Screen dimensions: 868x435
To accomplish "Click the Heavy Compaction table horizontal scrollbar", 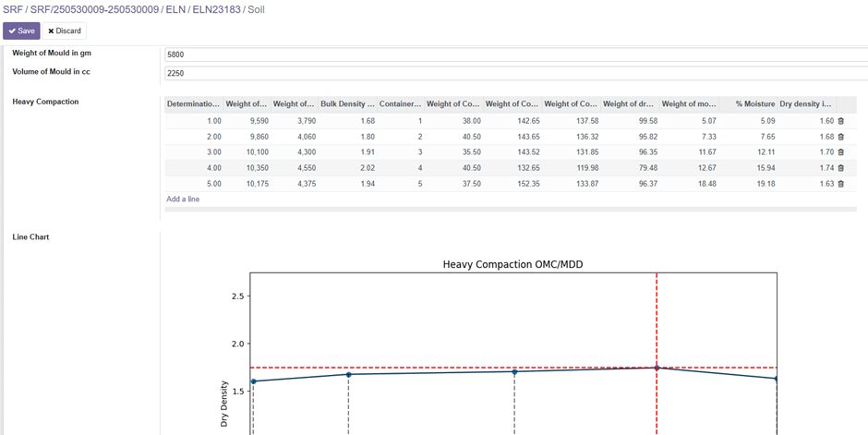I will 511,210.
